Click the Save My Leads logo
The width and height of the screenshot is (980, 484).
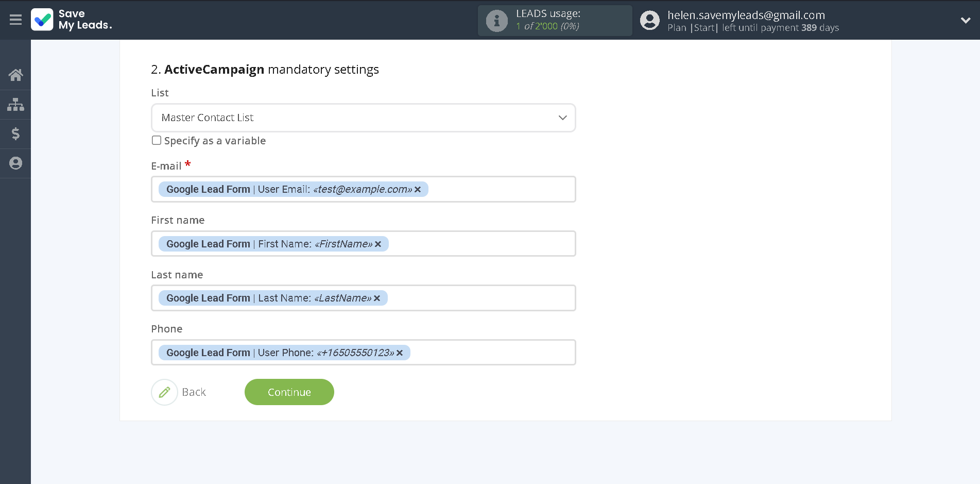tap(72, 20)
